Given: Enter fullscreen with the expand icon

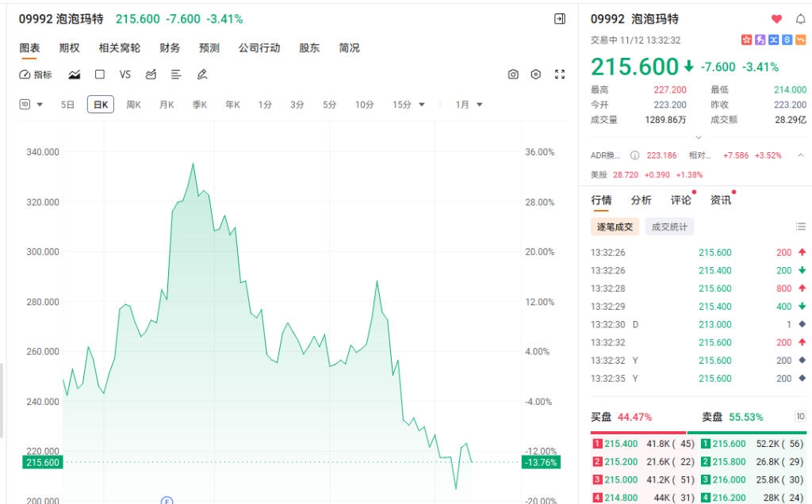Looking at the screenshot, I should coord(560,74).
